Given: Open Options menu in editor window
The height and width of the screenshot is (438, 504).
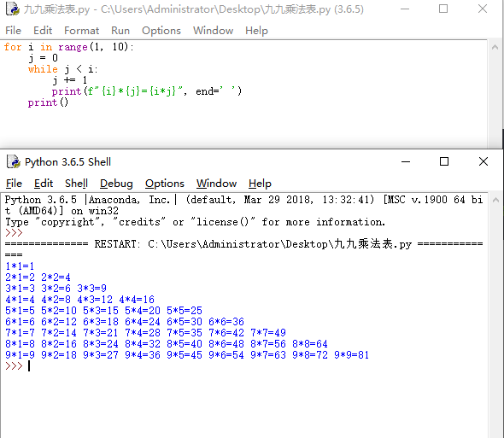Looking at the screenshot, I should (x=161, y=31).
